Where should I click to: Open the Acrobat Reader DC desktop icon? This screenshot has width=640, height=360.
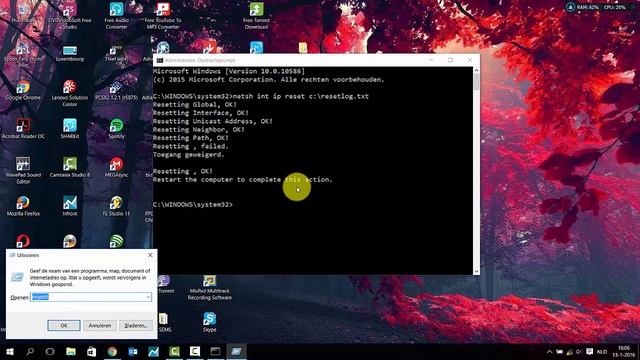coord(23,129)
